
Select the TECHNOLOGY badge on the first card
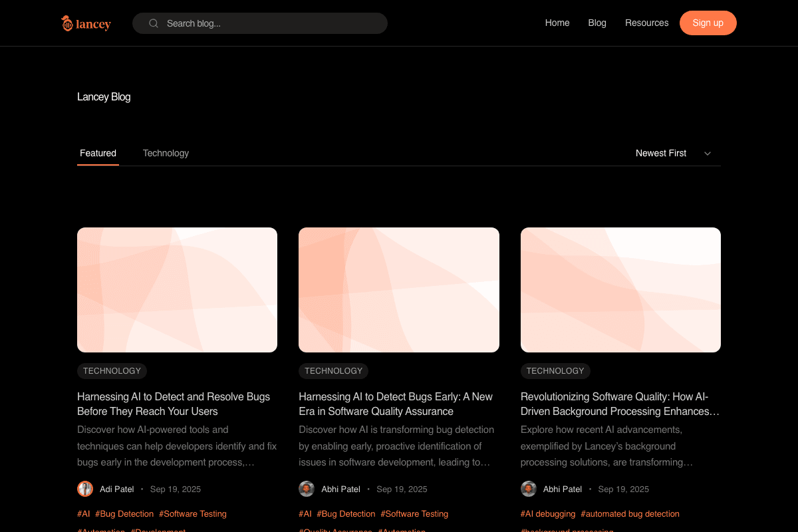(x=112, y=370)
